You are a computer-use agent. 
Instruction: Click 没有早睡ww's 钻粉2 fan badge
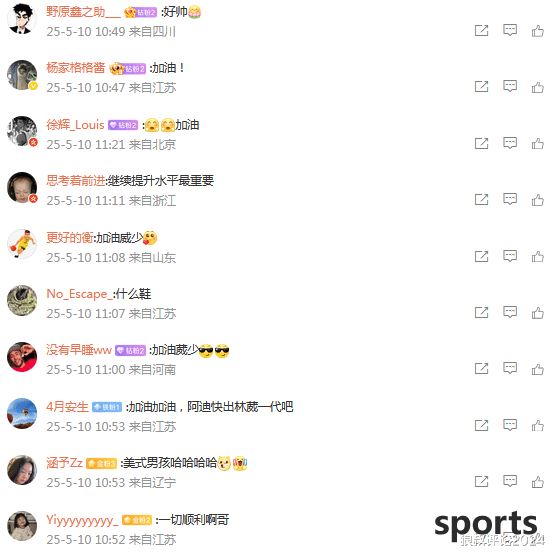pos(131,351)
